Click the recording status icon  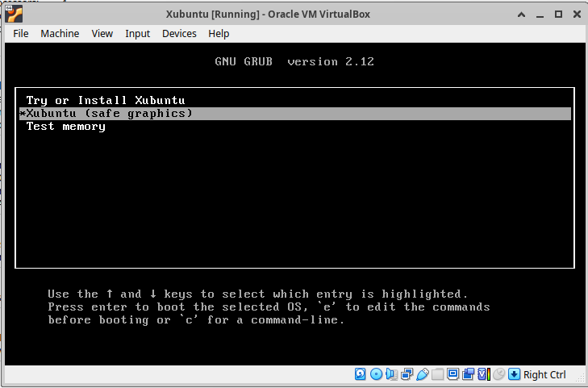468,374
